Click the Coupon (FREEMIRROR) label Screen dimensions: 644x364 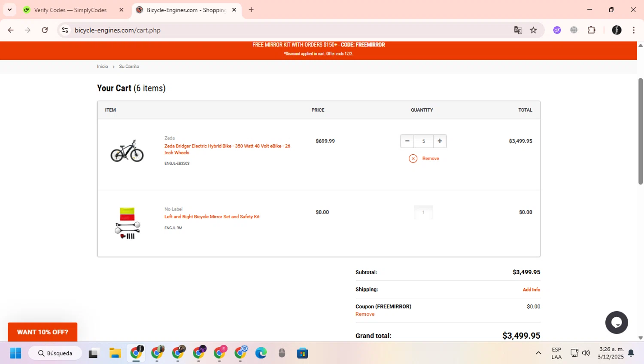coord(383,306)
